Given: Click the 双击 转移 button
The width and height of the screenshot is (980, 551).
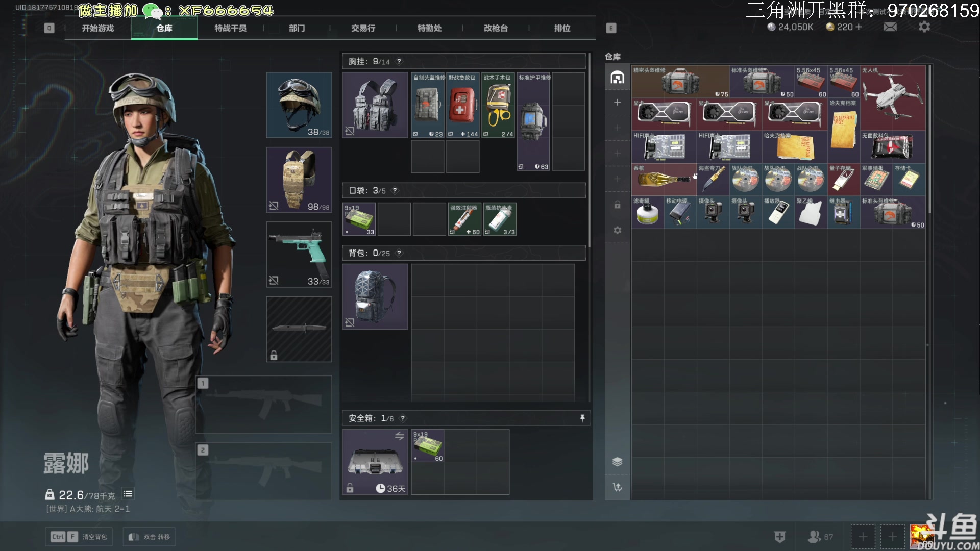Looking at the screenshot, I should click(149, 537).
